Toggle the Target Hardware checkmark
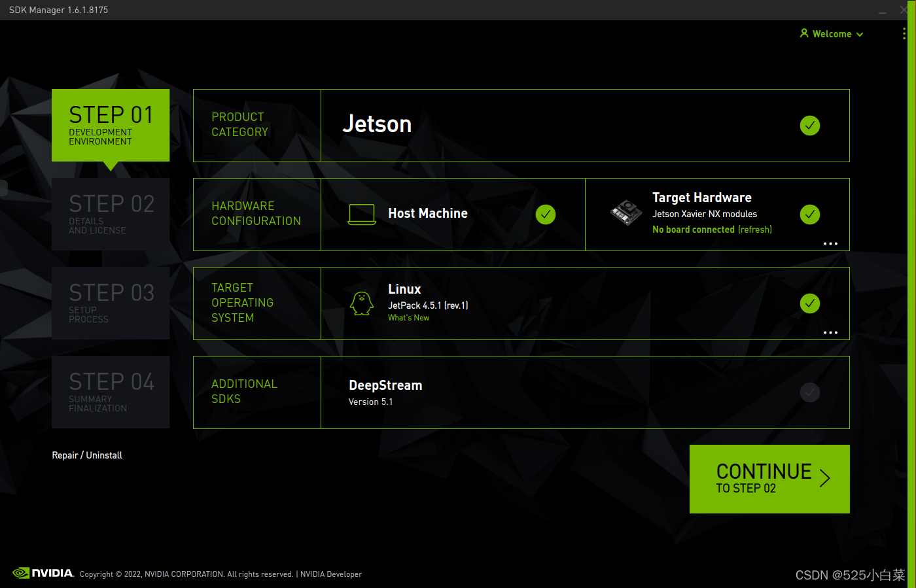The height and width of the screenshot is (588, 916). tap(809, 215)
